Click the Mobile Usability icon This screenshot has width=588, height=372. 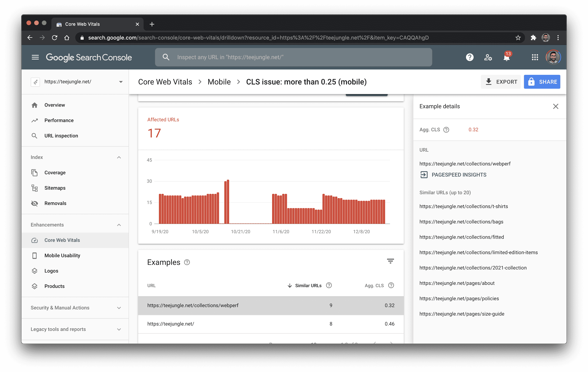[35, 256]
